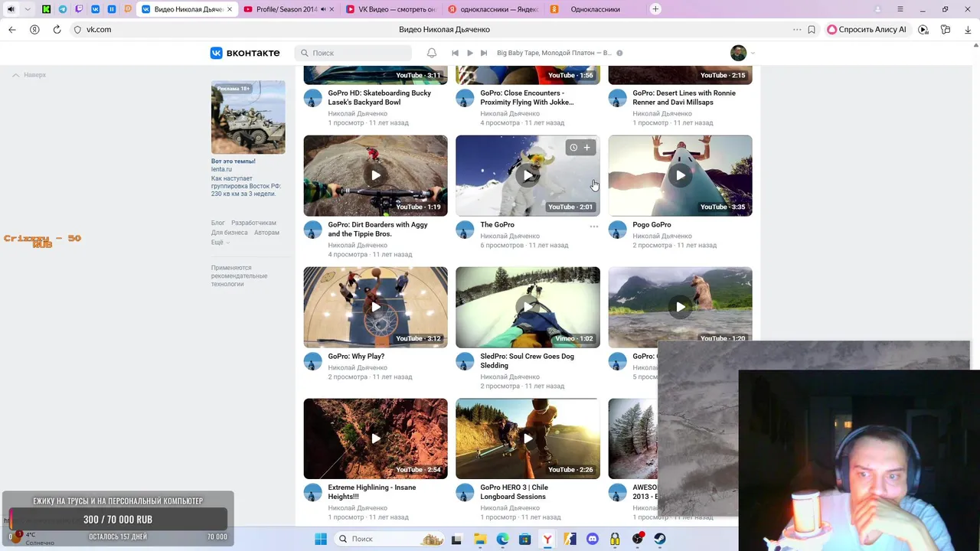Open GoPro: Close Encounters video title
980x551 pixels.
(527, 97)
